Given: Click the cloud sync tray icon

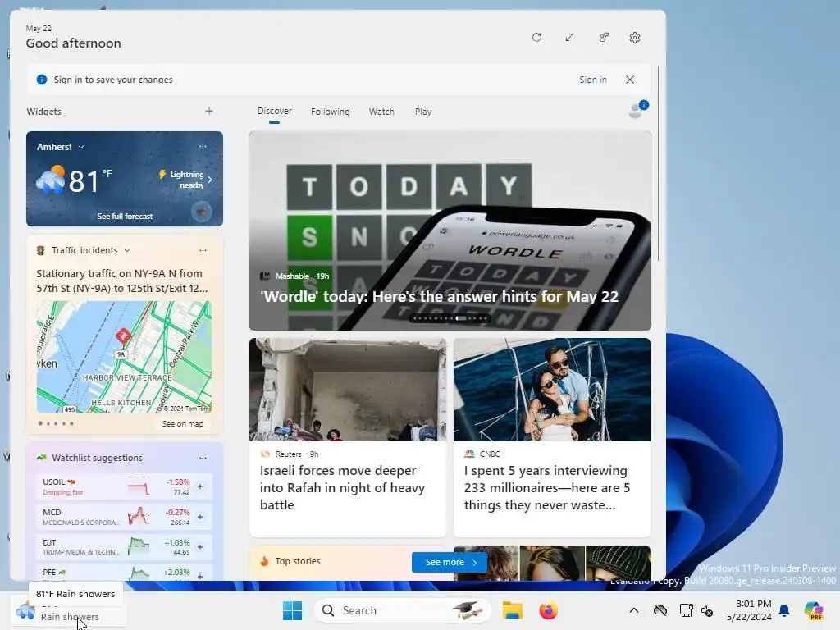Looking at the screenshot, I should [x=660, y=610].
